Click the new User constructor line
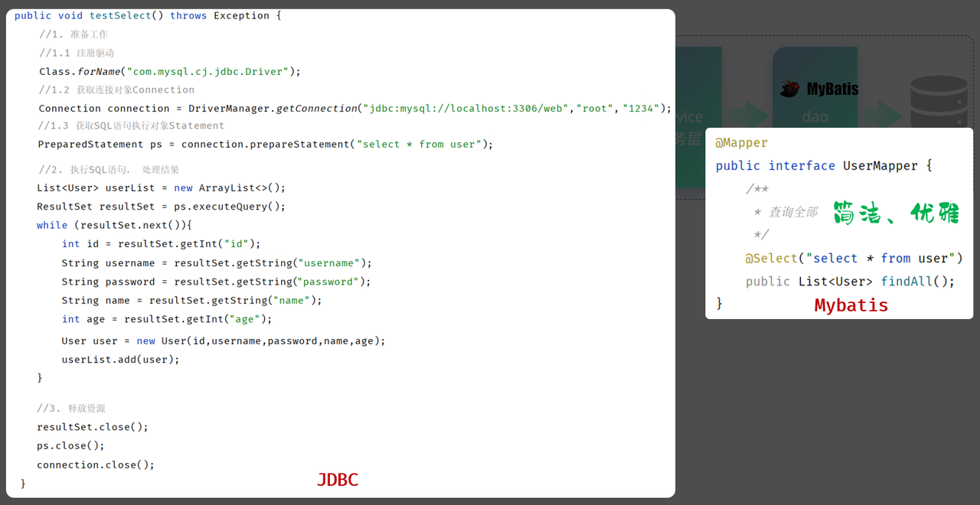This screenshot has width=980, height=505. coord(224,340)
